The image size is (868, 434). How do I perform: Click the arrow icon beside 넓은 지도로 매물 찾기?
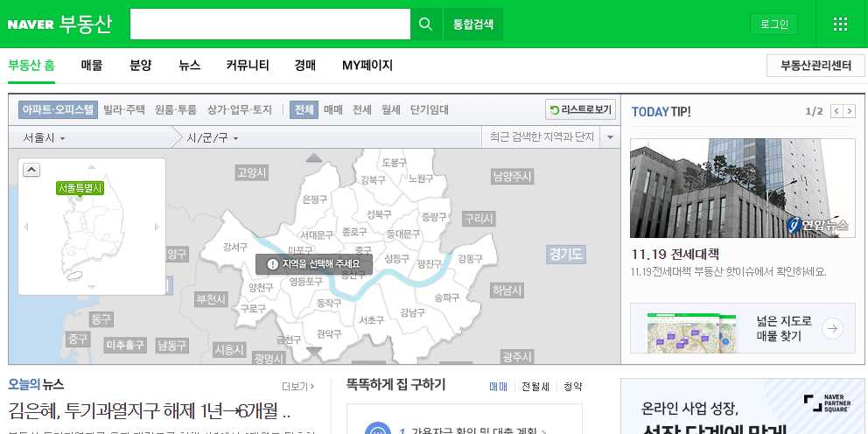click(832, 328)
